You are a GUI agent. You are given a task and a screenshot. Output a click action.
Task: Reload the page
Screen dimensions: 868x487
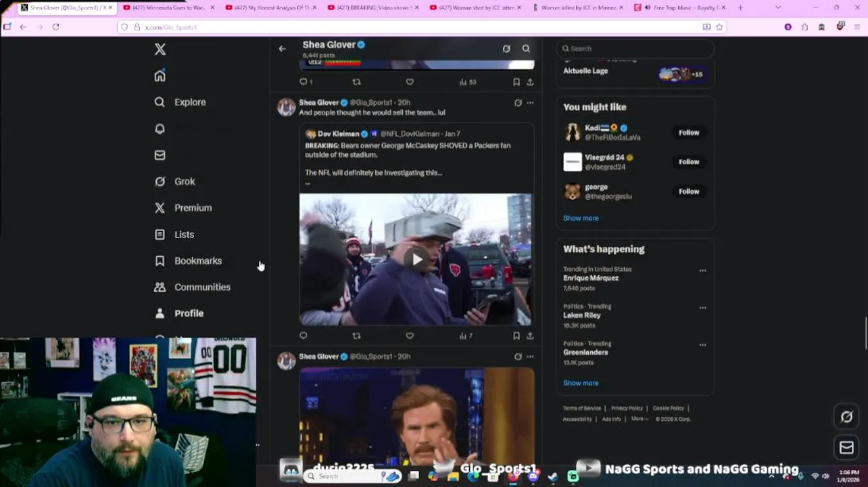tap(55, 27)
